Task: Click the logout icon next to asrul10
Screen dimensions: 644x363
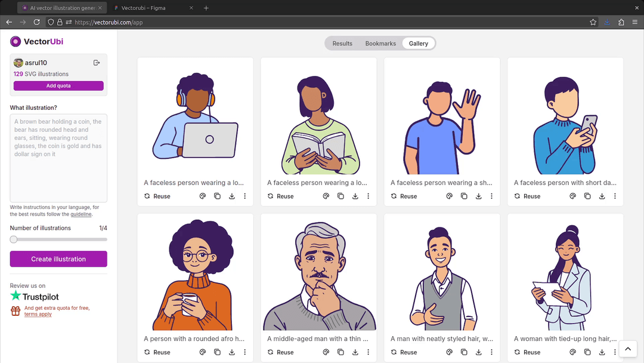Action: (x=97, y=63)
